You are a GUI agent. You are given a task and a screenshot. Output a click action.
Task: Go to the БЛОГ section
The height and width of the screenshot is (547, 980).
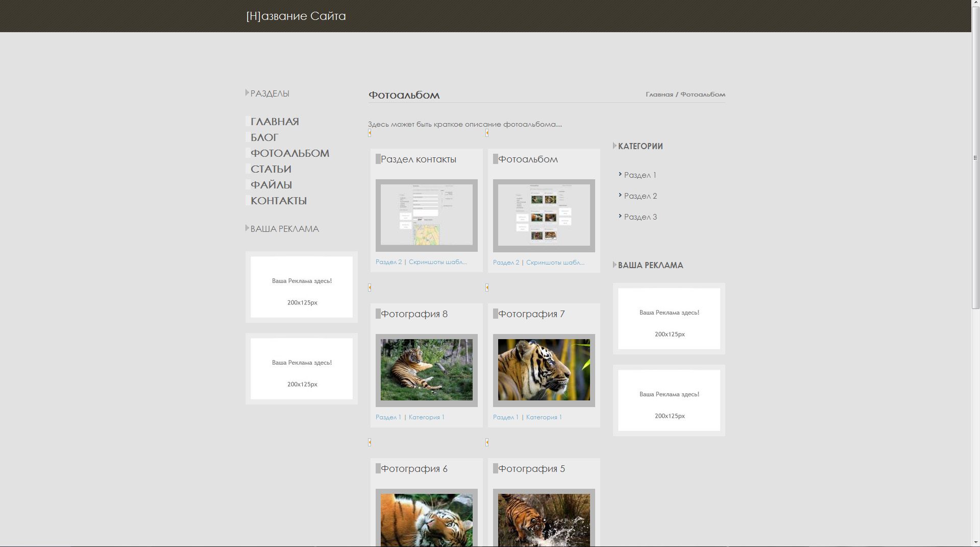(x=264, y=137)
